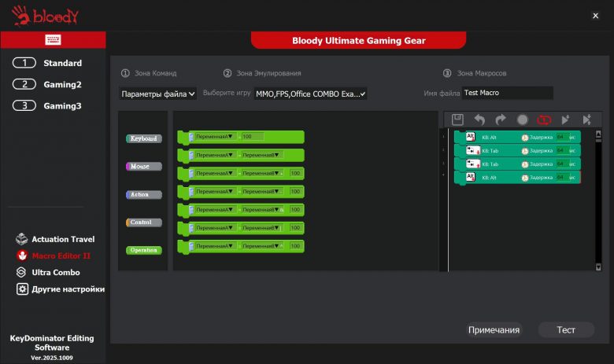Screen dimensions: 614x364
Task: Click the delay clock icon in row 3
Action: tap(525, 164)
